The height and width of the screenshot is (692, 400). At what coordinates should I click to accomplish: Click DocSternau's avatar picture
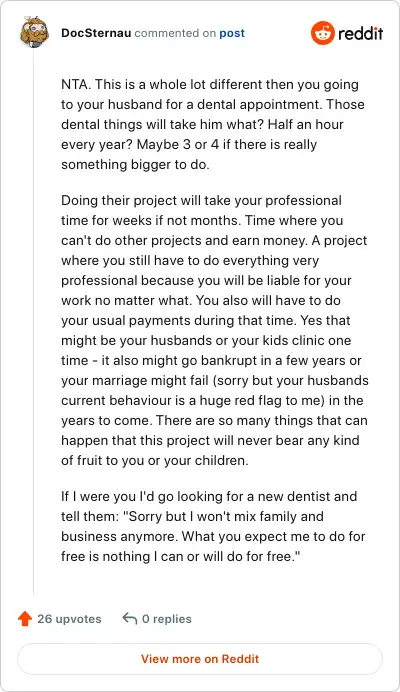point(34,32)
